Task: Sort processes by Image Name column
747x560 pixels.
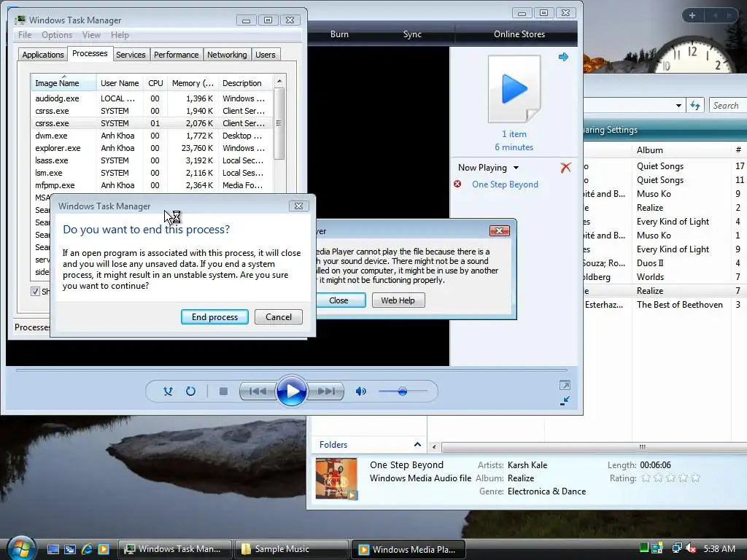Action: (x=63, y=83)
